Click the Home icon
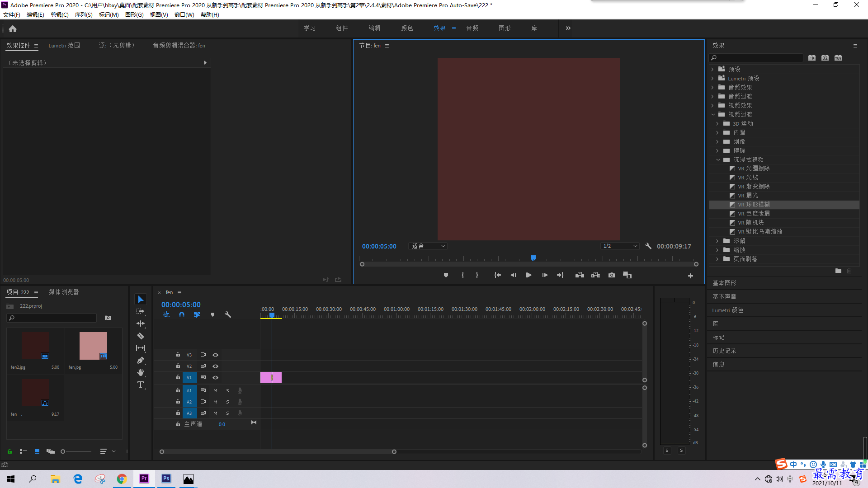The image size is (868, 488). tap(13, 28)
